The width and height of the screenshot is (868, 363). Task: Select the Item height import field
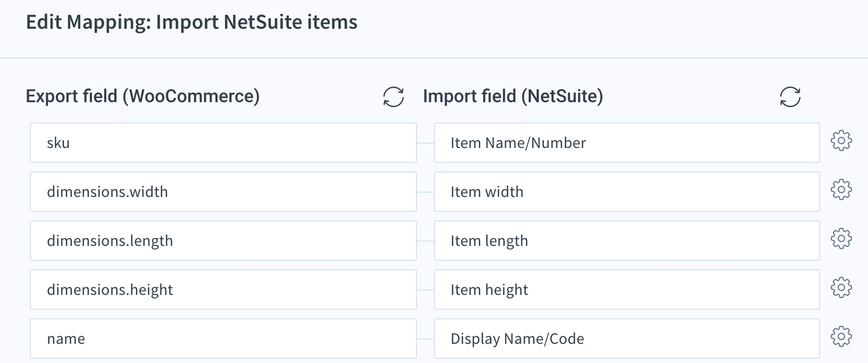coord(627,290)
